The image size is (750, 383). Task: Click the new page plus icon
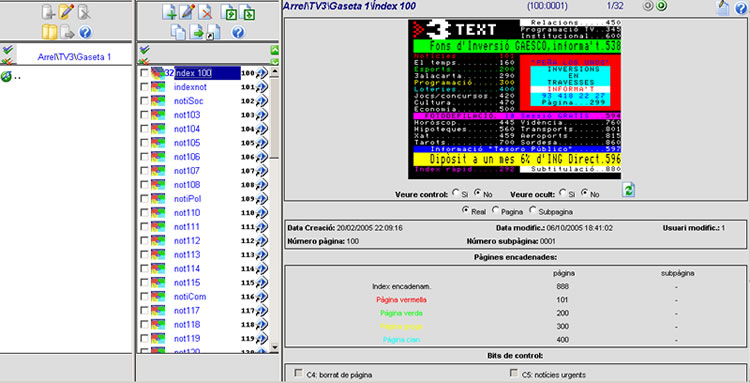click(x=169, y=12)
